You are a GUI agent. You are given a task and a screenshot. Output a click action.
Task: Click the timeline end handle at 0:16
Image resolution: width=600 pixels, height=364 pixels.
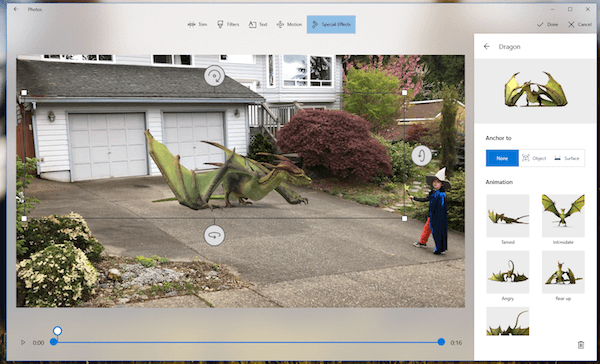point(441,342)
